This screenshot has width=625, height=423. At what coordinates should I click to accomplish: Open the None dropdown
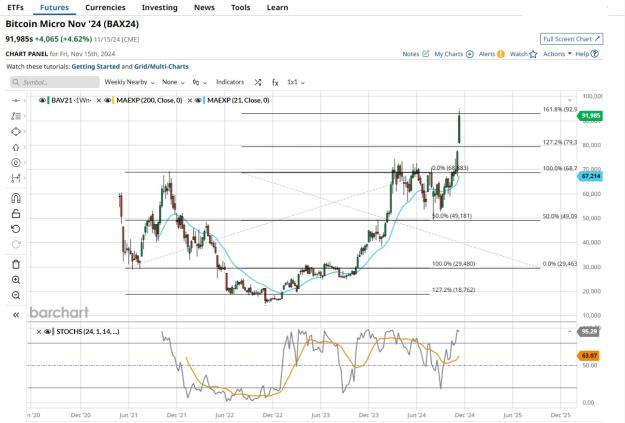173,82
